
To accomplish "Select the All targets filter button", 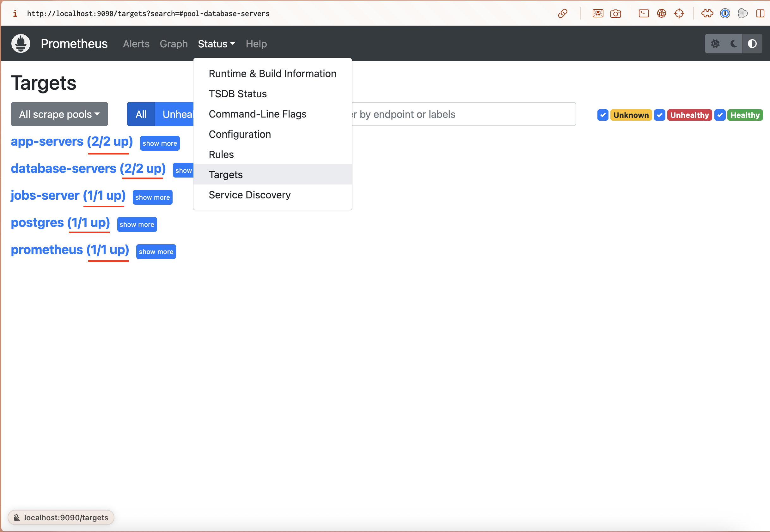I will pyautogui.click(x=141, y=114).
